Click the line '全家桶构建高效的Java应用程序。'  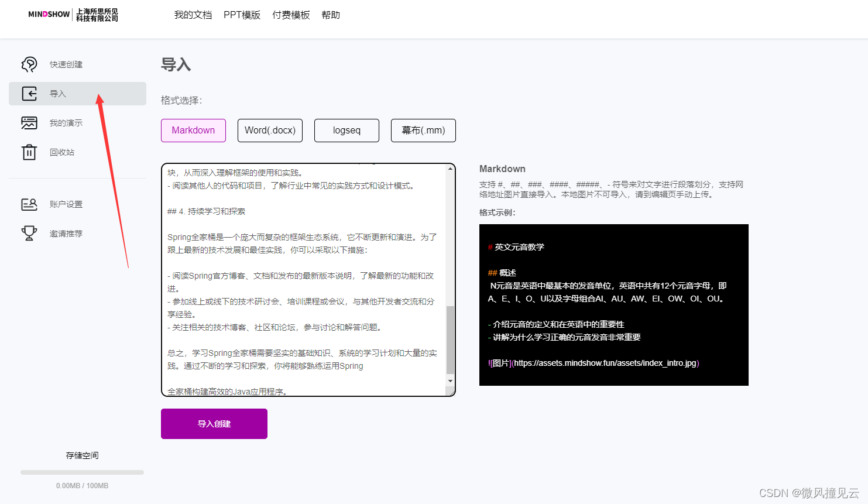(x=227, y=391)
